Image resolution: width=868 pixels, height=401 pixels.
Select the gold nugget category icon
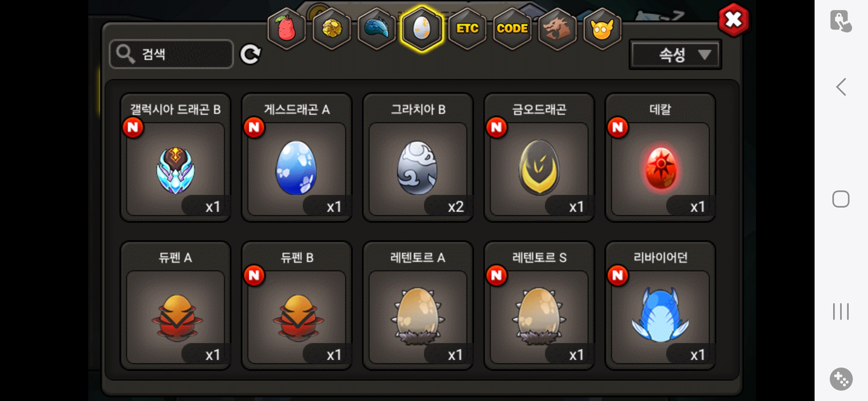pyautogui.click(x=332, y=29)
